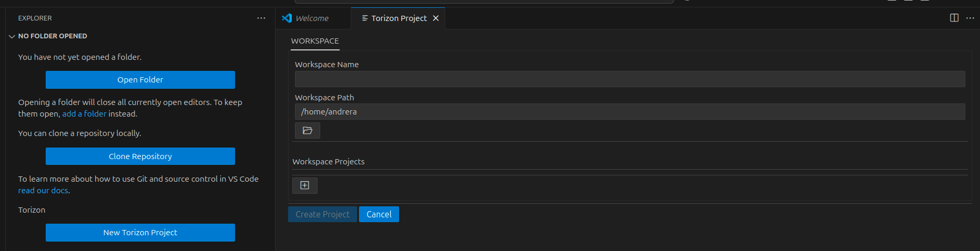Collapse the No Folder Opened section

click(x=12, y=36)
